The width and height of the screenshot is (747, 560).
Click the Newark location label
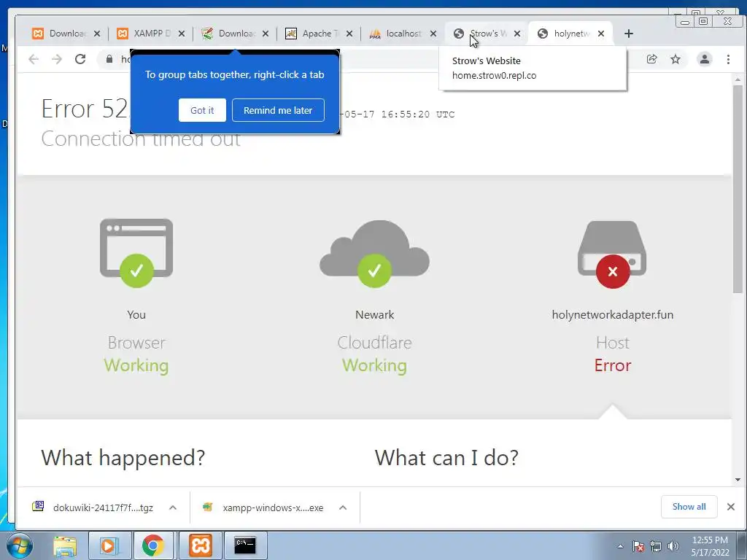pos(375,315)
